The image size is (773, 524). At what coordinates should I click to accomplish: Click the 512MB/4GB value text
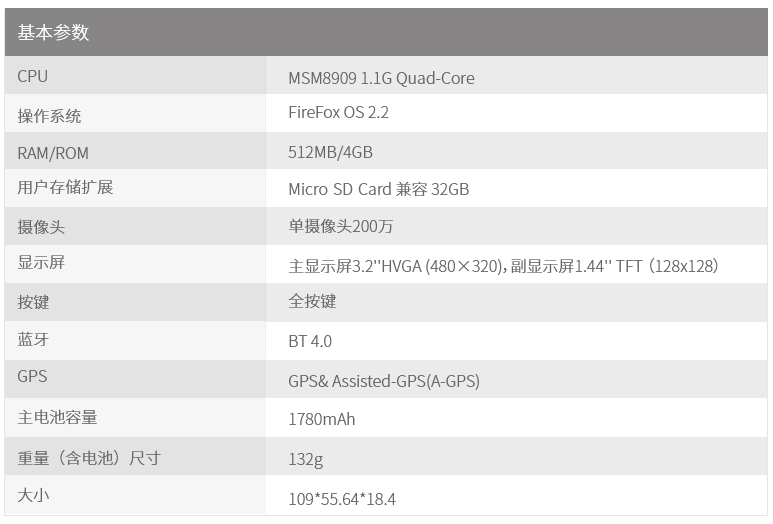330,153
